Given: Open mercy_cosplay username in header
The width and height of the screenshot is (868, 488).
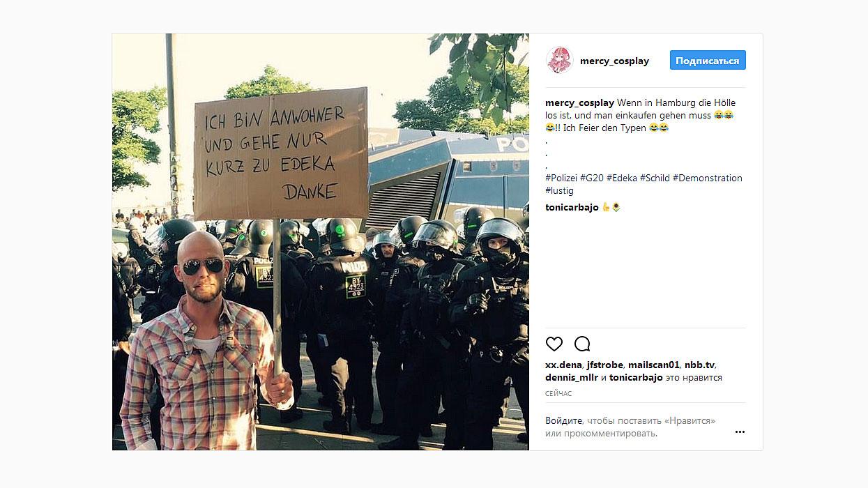Looking at the screenshot, I should tap(614, 61).
